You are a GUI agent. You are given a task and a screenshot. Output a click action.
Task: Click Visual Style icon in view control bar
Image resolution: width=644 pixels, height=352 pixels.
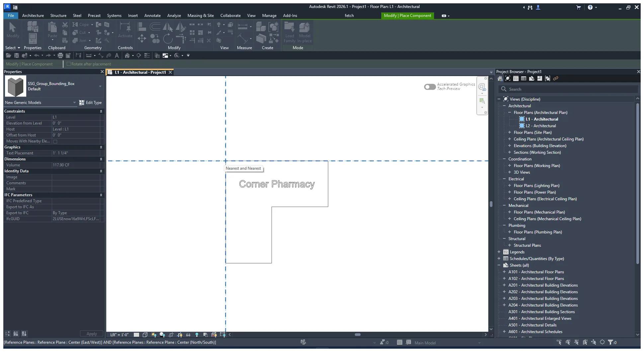(x=145, y=335)
